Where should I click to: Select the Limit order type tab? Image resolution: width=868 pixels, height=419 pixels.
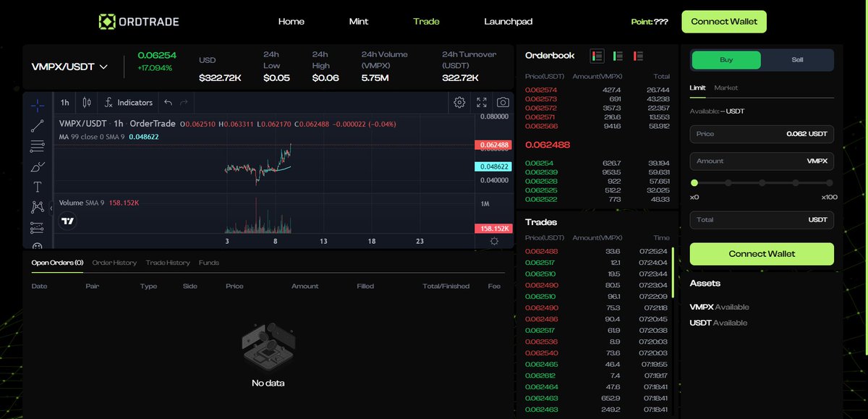click(697, 88)
